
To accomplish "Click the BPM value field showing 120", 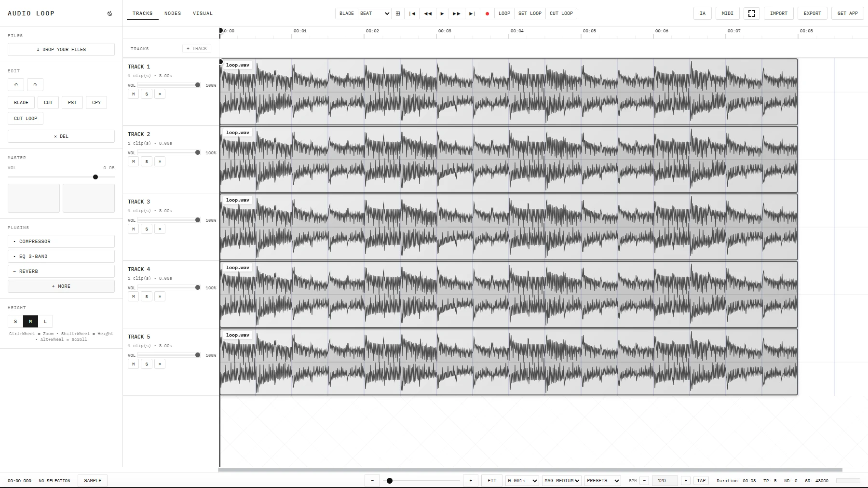I will 665,481.
